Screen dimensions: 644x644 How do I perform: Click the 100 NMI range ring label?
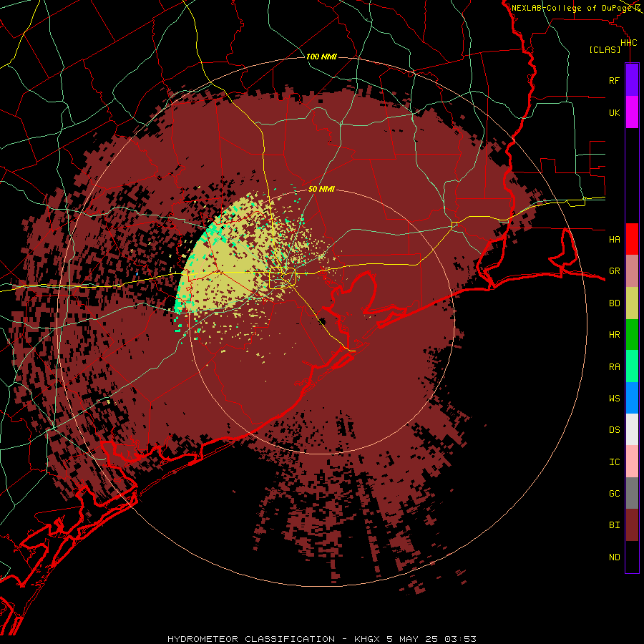point(321,57)
